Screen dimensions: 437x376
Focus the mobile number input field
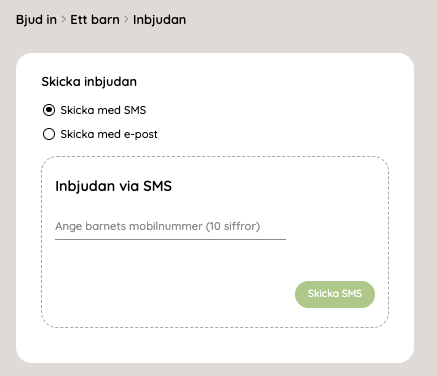(x=170, y=226)
